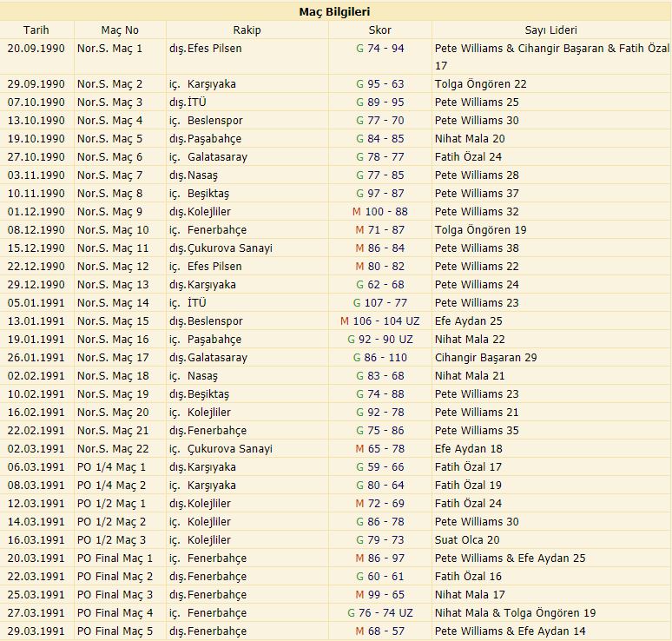
Task: Click score 78 - 77 versus Galatasaray
Action: tap(380, 156)
